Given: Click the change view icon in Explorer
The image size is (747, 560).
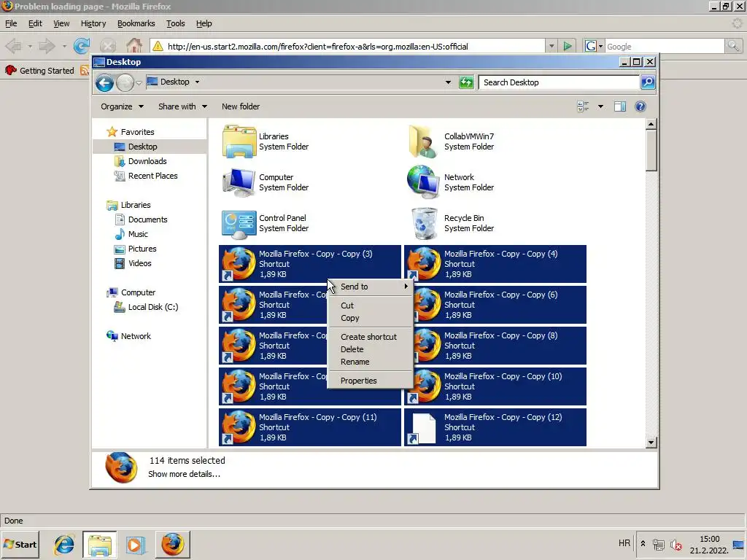Looking at the screenshot, I should tap(583, 106).
